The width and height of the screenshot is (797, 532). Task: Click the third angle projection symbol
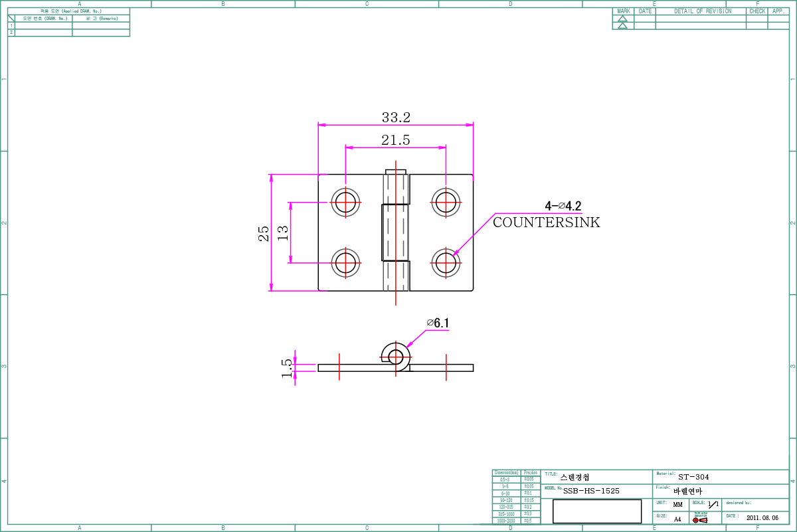(x=700, y=520)
